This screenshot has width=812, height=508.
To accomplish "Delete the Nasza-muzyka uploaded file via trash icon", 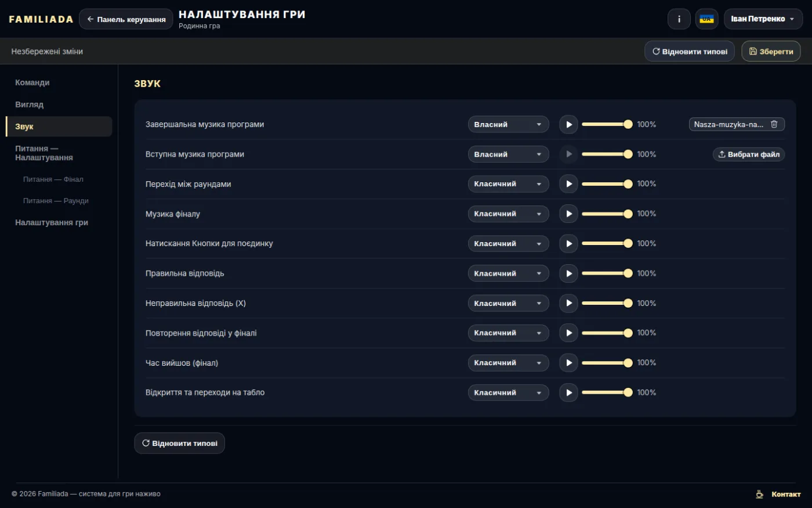I will coord(774,124).
